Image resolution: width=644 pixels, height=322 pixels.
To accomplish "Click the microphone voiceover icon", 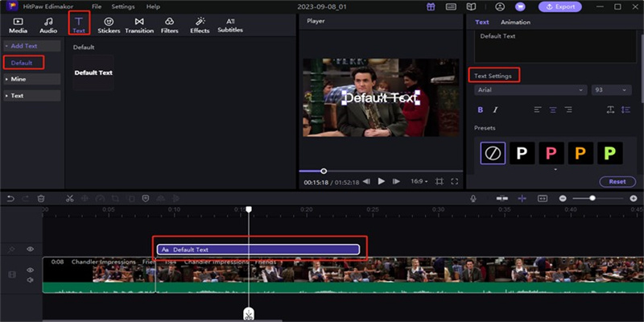I will (473, 198).
